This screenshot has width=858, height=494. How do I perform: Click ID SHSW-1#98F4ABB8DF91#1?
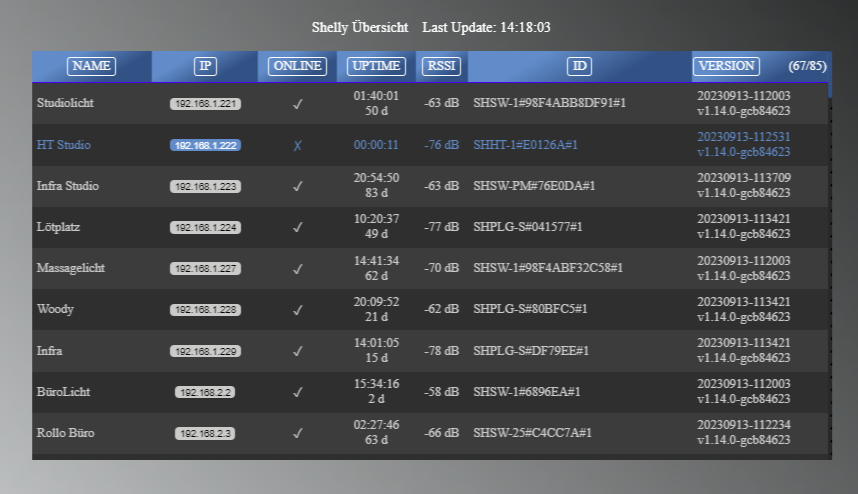(549, 103)
